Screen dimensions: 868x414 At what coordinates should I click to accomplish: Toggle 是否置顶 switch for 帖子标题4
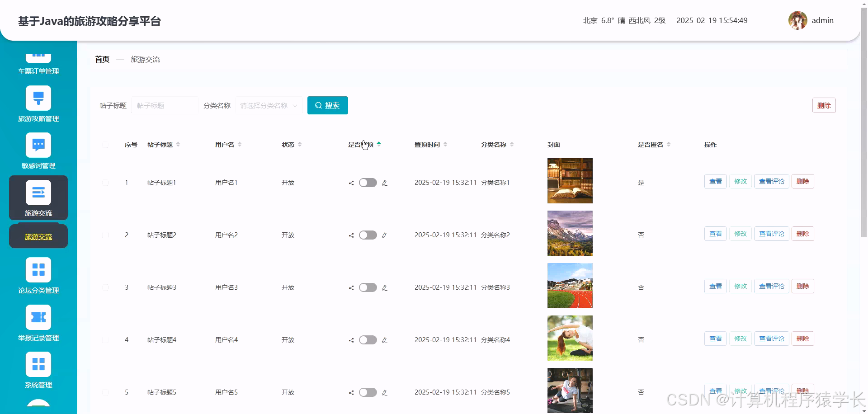[368, 340]
